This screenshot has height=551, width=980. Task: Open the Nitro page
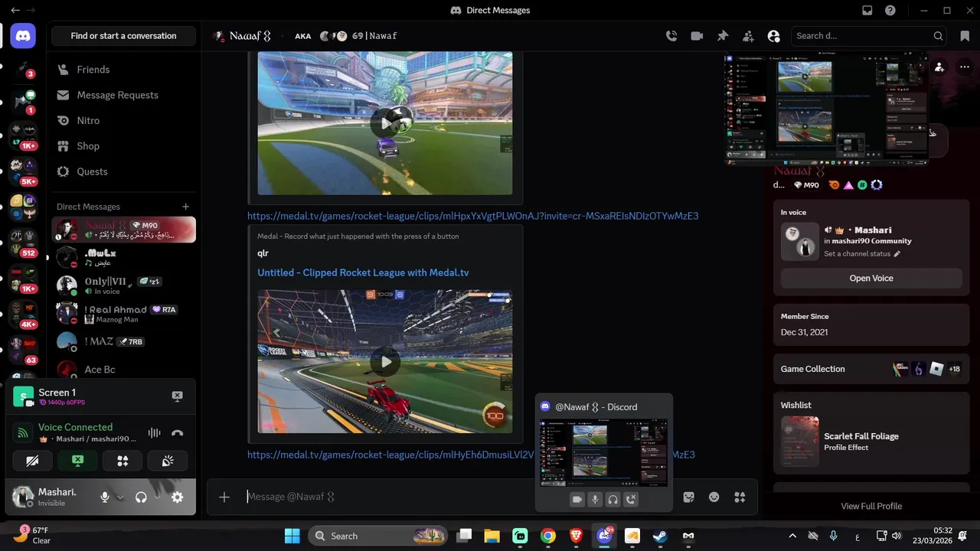click(x=123, y=120)
